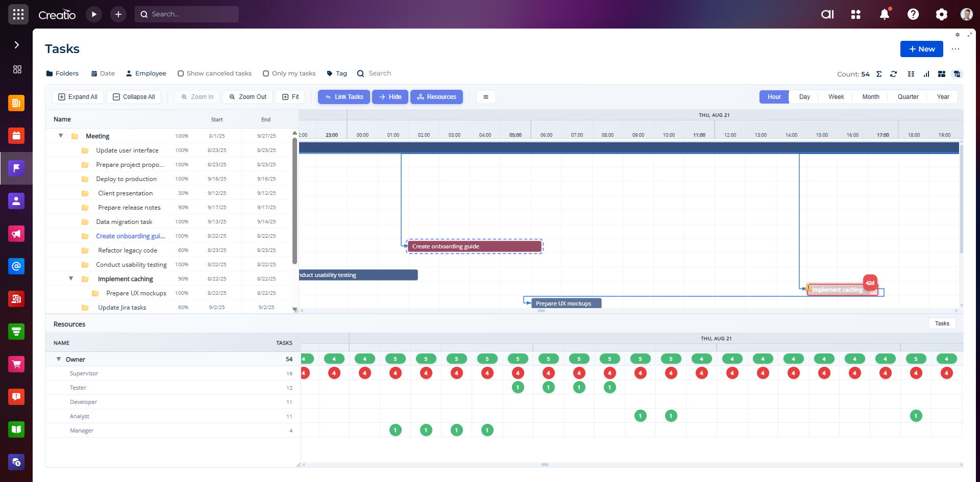This screenshot has height=482, width=980.
Task: Open the notifications bell icon
Action: coord(884,14)
